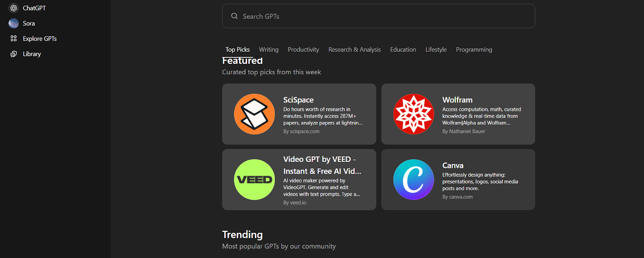Switch to the Programming tab

[474, 49]
